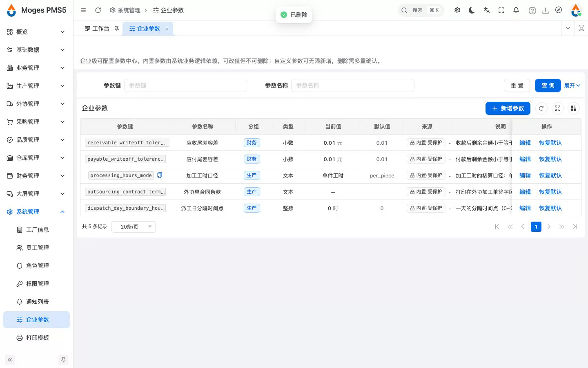The image size is (588, 368).
Task: Click the page reload icon in header
Action: (98, 10)
